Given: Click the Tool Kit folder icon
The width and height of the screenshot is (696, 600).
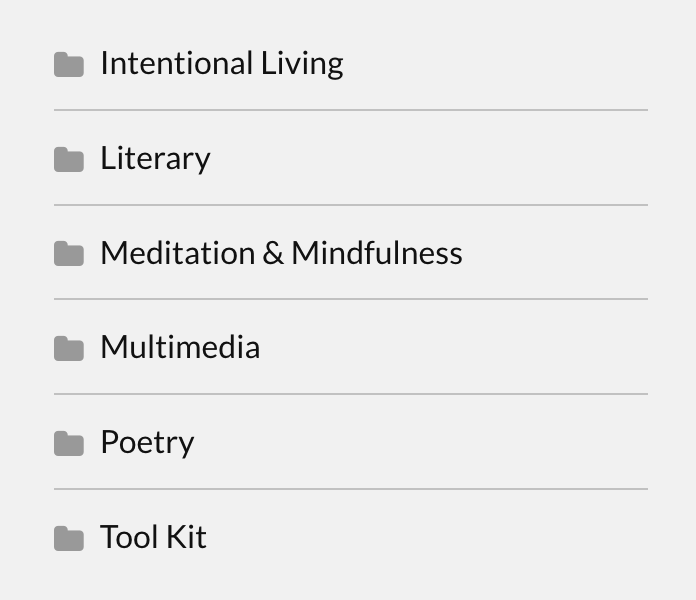Looking at the screenshot, I should [x=68, y=538].
